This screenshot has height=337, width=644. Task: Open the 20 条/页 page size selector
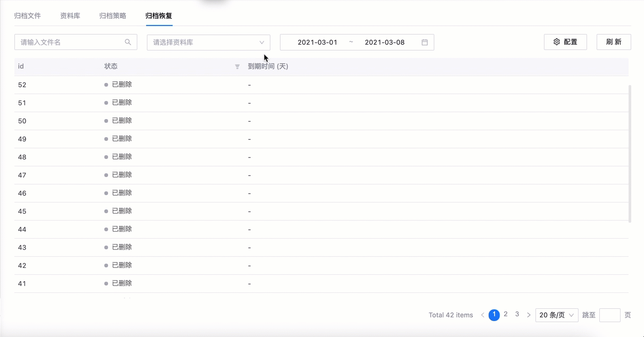557,315
